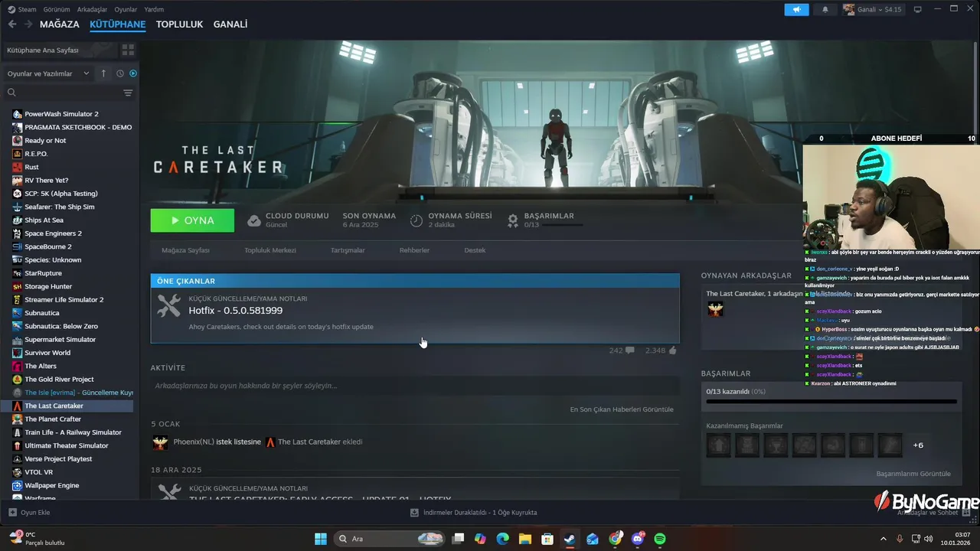Open the Steam menu
This screenshot has height=551, width=980.
pyautogui.click(x=22, y=9)
